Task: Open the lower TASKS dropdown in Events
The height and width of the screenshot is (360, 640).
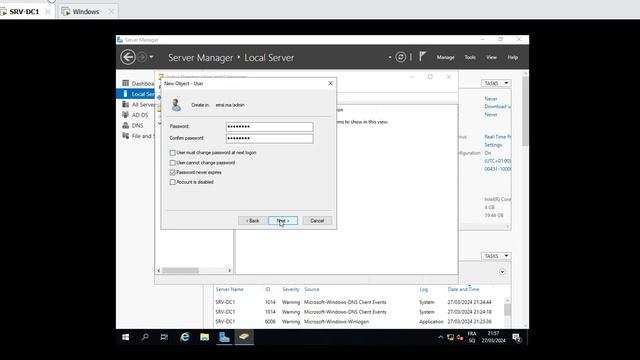Action: point(496,256)
